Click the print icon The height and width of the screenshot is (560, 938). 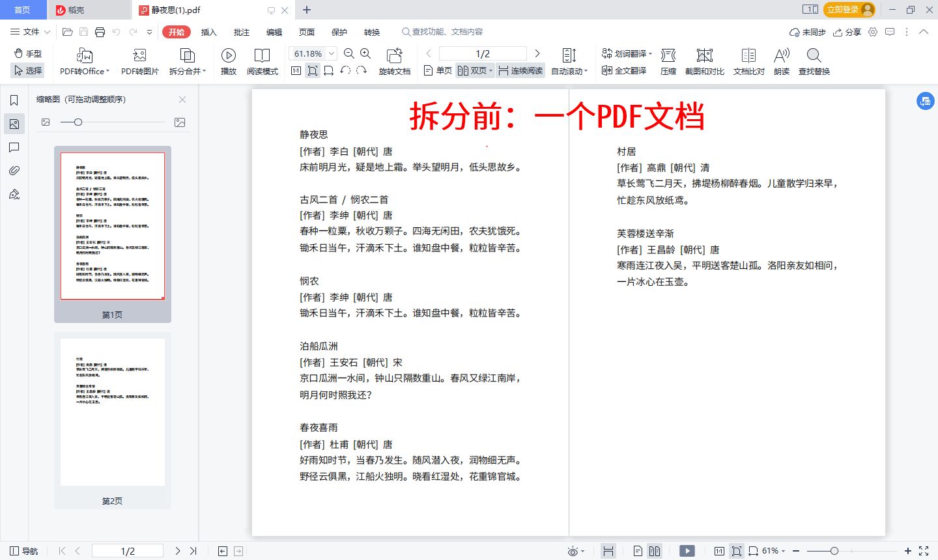point(100,32)
